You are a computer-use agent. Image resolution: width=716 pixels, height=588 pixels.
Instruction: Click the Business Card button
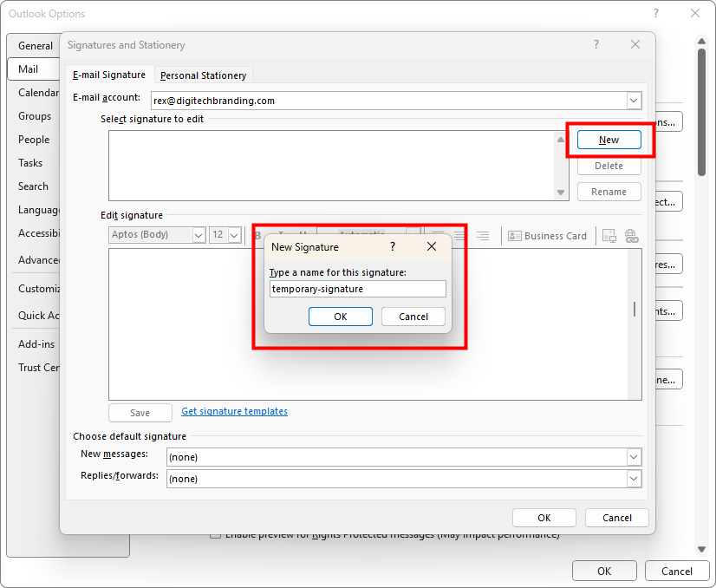click(x=548, y=236)
